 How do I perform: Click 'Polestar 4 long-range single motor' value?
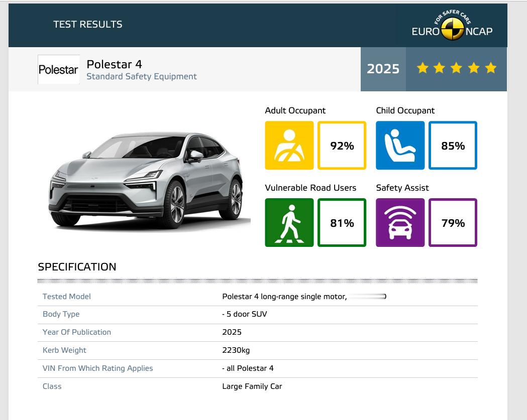[x=284, y=297]
